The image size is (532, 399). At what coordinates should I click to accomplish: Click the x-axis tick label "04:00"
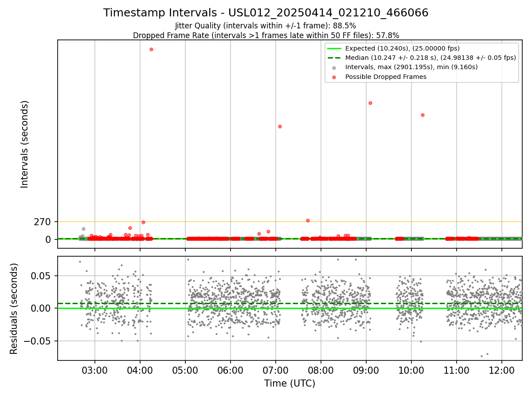coord(140,370)
